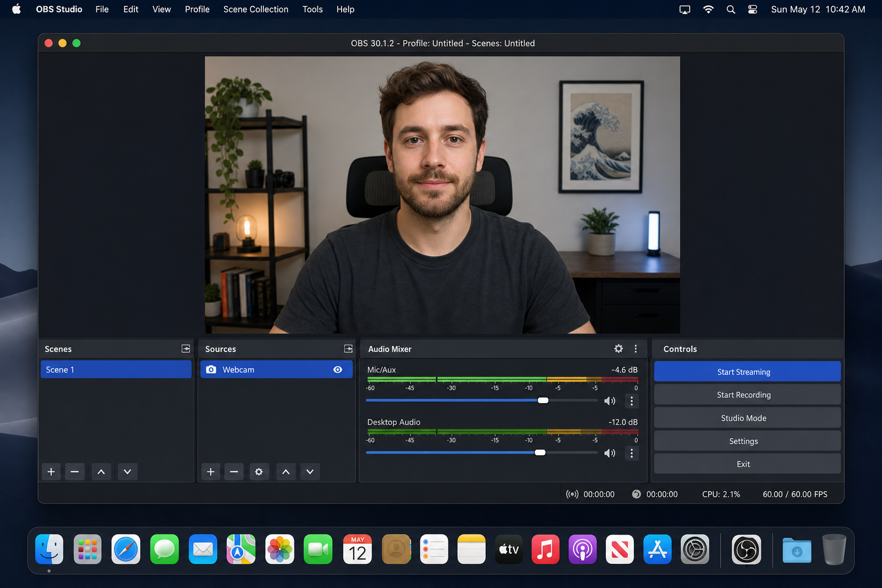Open the Scene Collection menu
882x588 pixels.
click(x=256, y=9)
